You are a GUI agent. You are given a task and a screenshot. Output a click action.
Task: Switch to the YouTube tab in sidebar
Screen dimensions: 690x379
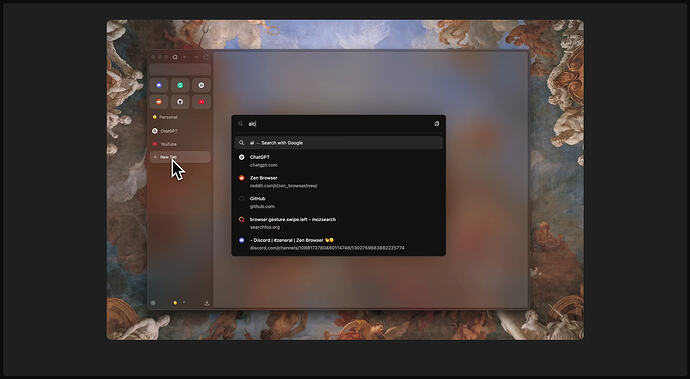tap(180, 144)
